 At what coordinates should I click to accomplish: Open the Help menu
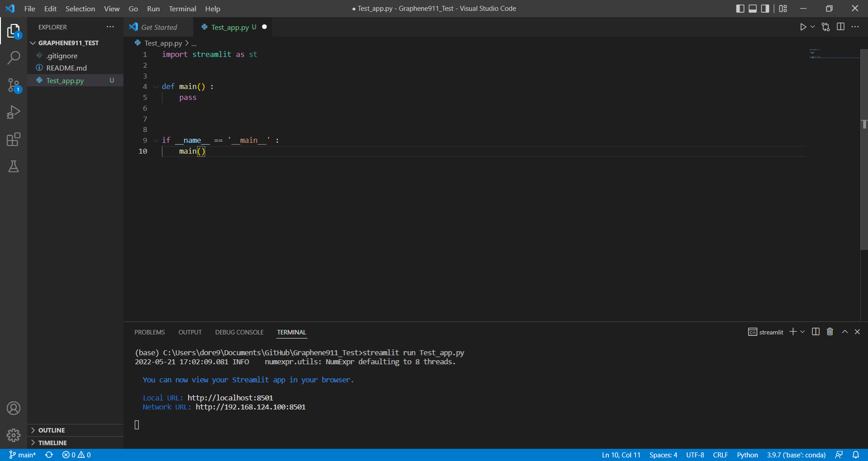[x=212, y=9]
